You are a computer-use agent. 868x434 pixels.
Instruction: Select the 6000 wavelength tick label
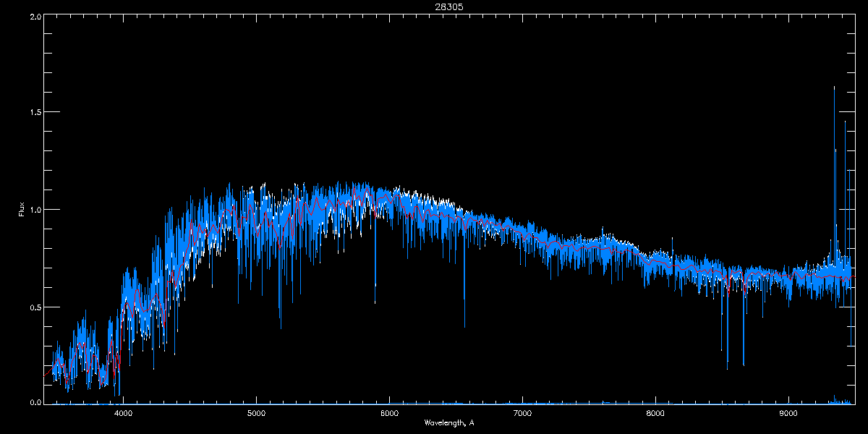(x=389, y=413)
